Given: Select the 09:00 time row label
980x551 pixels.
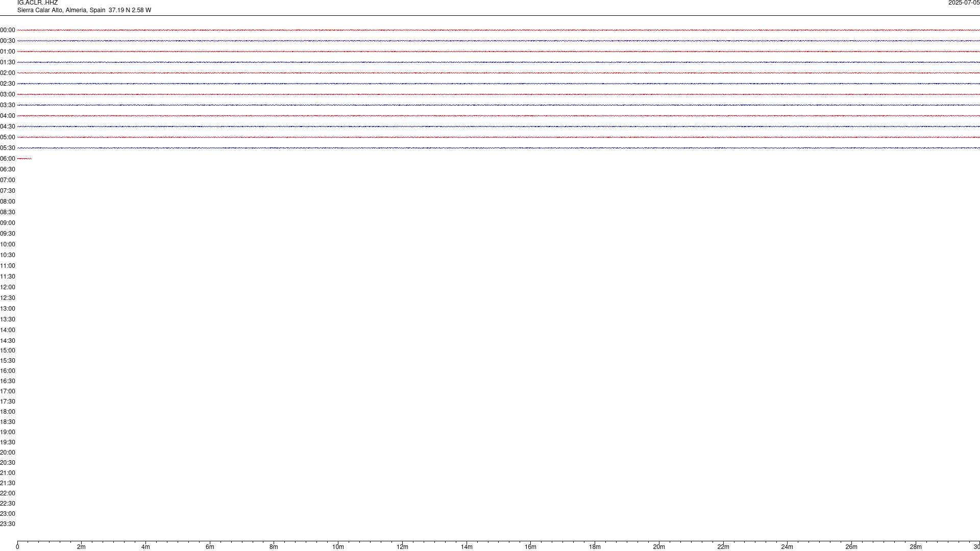Looking at the screenshot, I should point(8,223).
